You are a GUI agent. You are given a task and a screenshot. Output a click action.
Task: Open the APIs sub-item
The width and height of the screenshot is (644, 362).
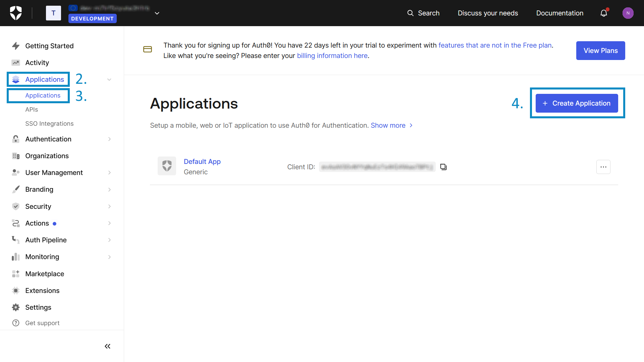32,110
